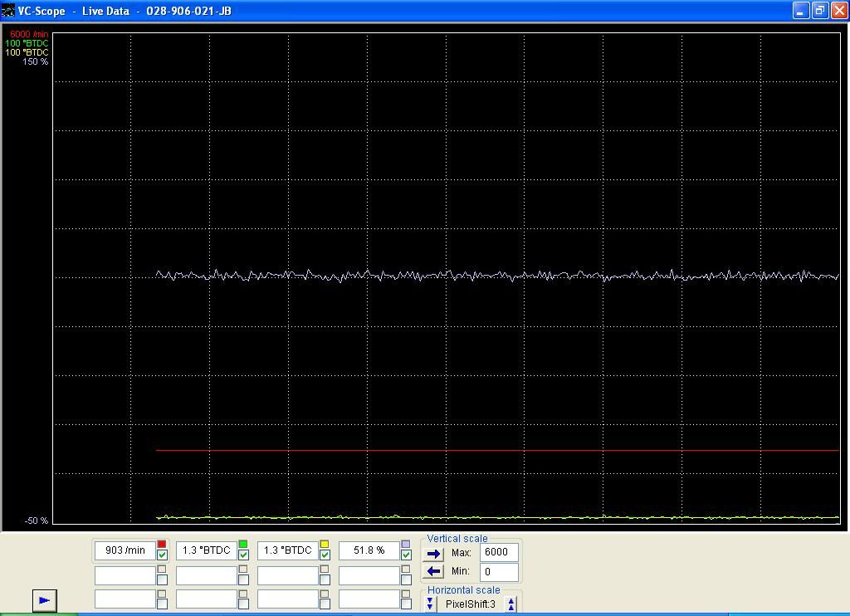Toggle the checkbox for the 903 /min channel
The width and height of the screenshot is (850, 616).
(x=162, y=555)
